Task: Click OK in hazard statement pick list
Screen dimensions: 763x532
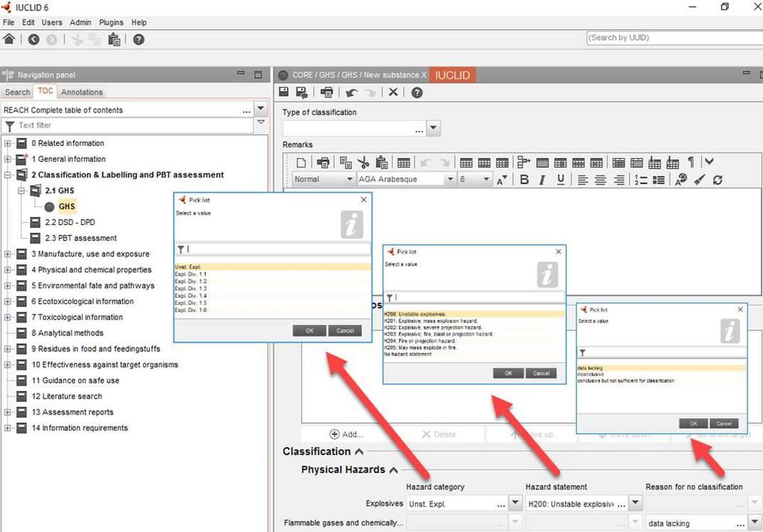Action: pos(508,373)
